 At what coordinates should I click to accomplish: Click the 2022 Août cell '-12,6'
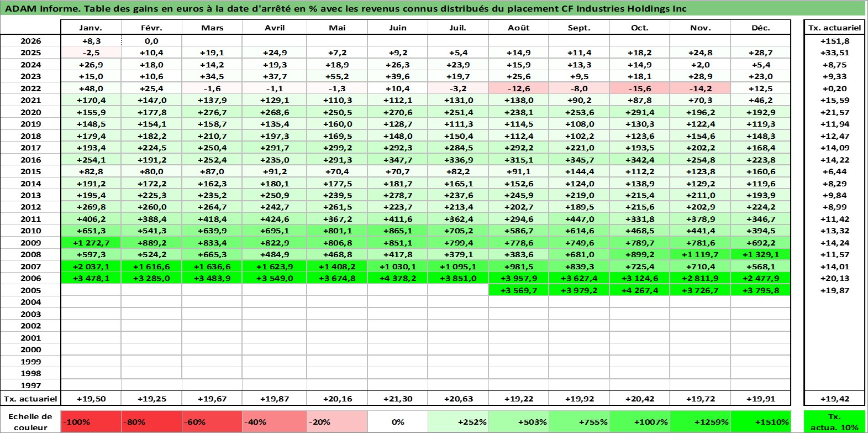pos(519,88)
